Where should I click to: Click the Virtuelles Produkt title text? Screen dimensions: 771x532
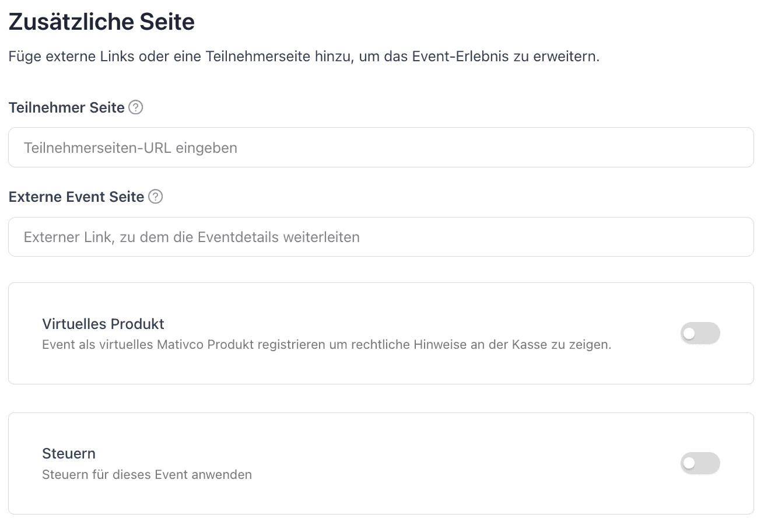point(103,324)
